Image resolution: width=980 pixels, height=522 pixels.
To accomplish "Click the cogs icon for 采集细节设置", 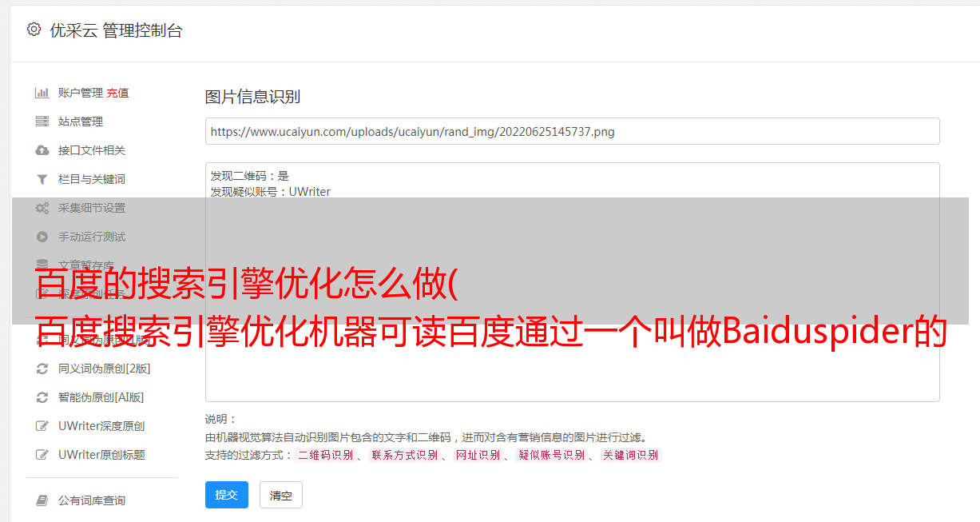I will click(x=42, y=208).
